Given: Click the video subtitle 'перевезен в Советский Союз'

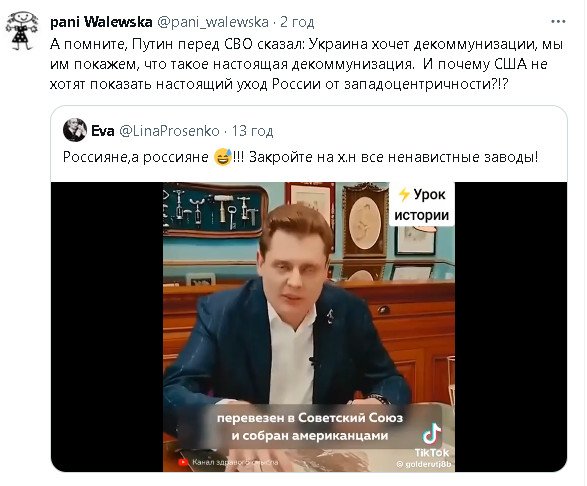Looking at the screenshot, I should click(x=310, y=418).
